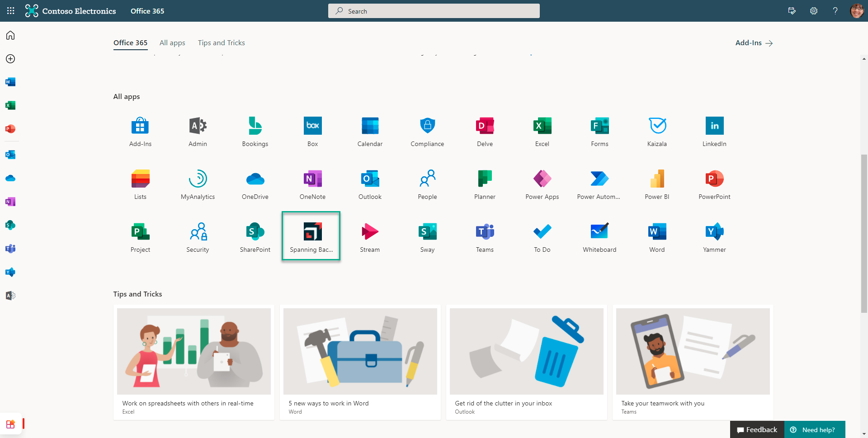The width and height of the screenshot is (868, 438).
Task: Open the LinkedIn tile
Action: click(x=714, y=131)
